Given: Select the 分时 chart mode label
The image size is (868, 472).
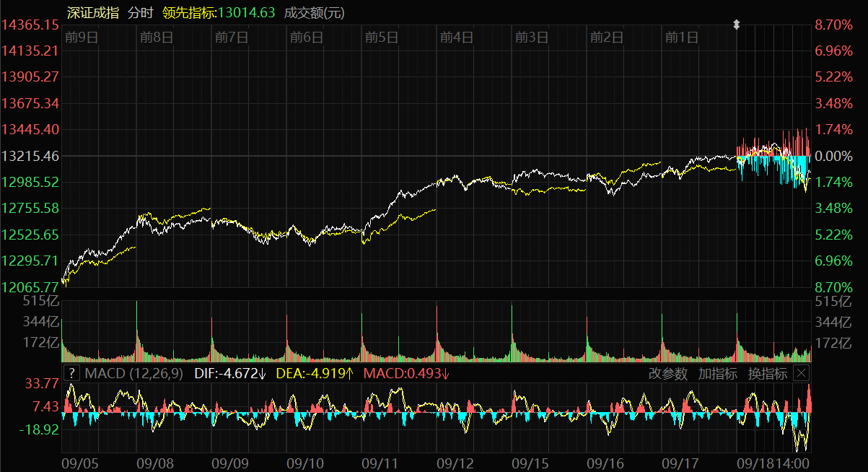Looking at the screenshot, I should click(x=141, y=12).
